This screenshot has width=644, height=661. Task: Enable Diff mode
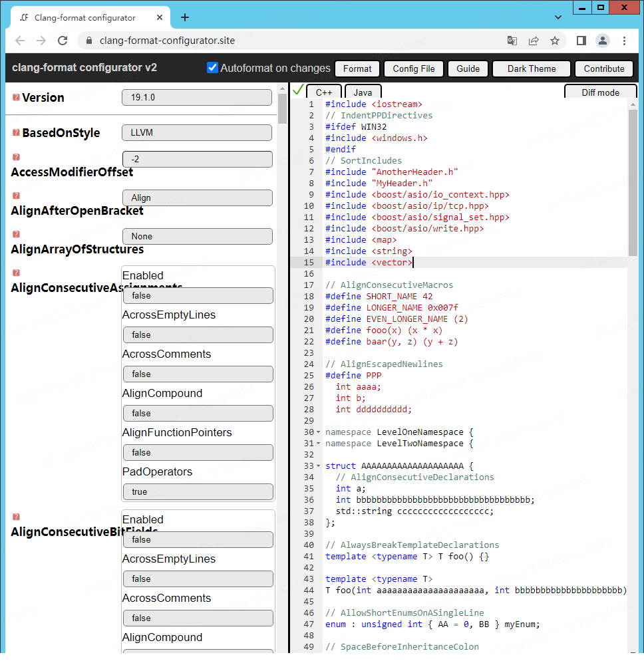click(601, 92)
